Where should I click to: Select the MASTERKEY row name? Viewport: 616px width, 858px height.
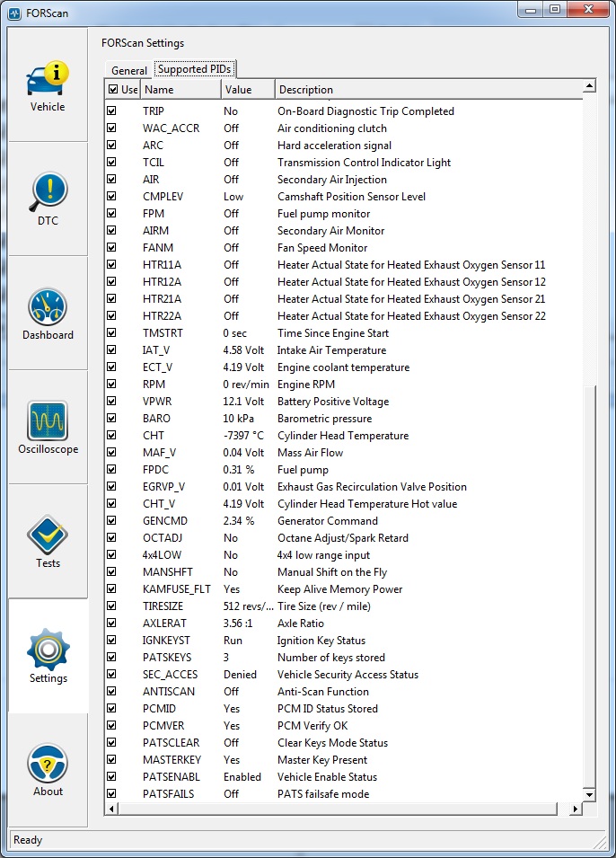[x=172, y=759]
